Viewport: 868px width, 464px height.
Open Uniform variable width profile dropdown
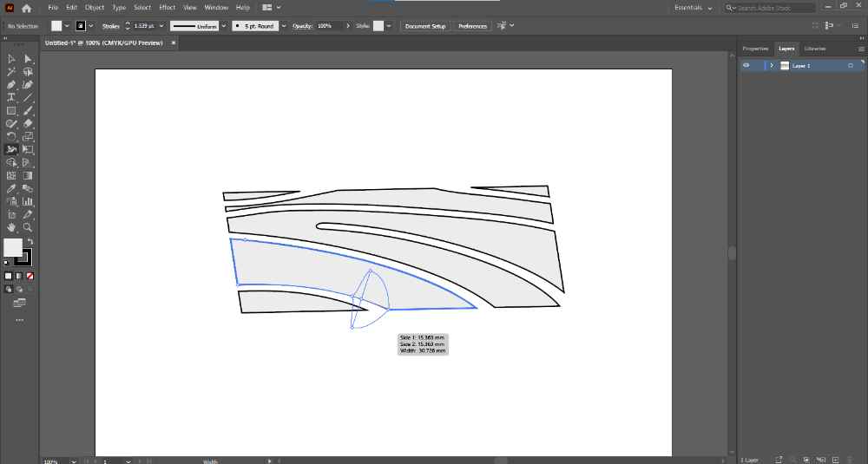[x=224, y=26]
